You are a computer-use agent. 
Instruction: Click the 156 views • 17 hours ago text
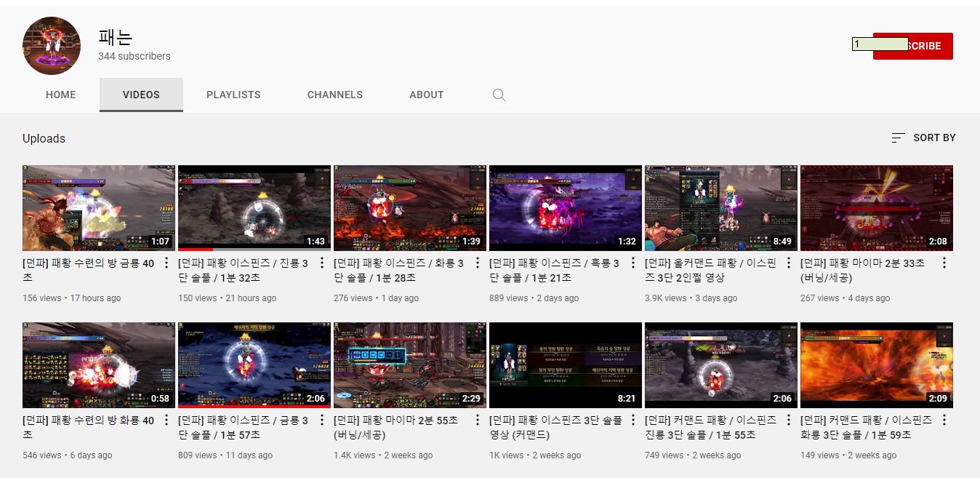pyautogui.click(x=72, y=298)
